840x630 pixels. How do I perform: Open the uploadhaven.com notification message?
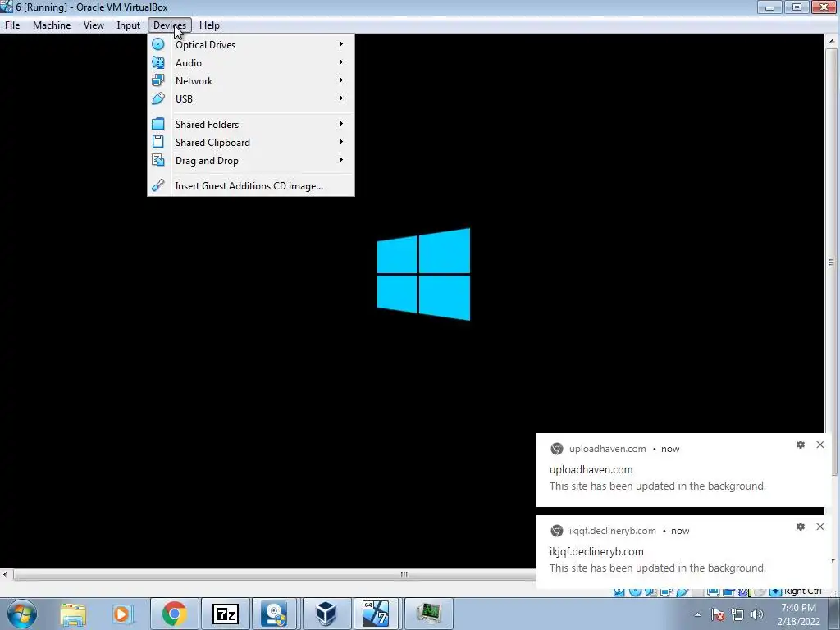pyautogui.click(x=657, y=486)
